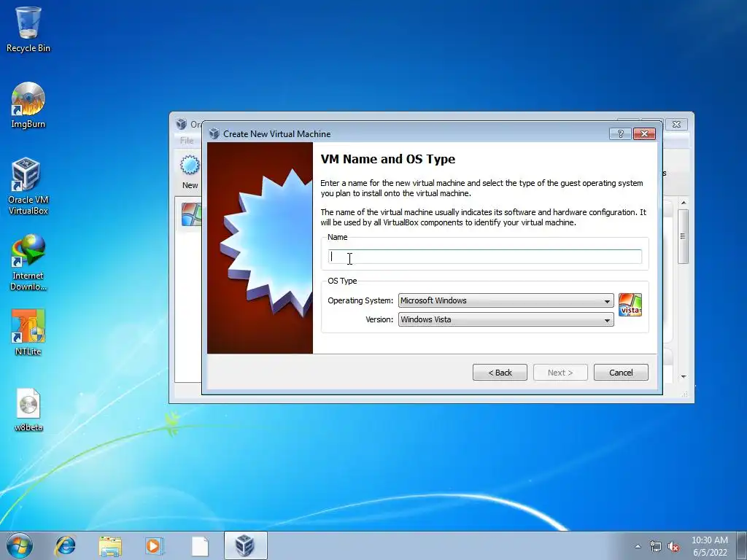747x560 pixels.
Task: Close the VirtualBox Manager background window
Action: point(676,124)
